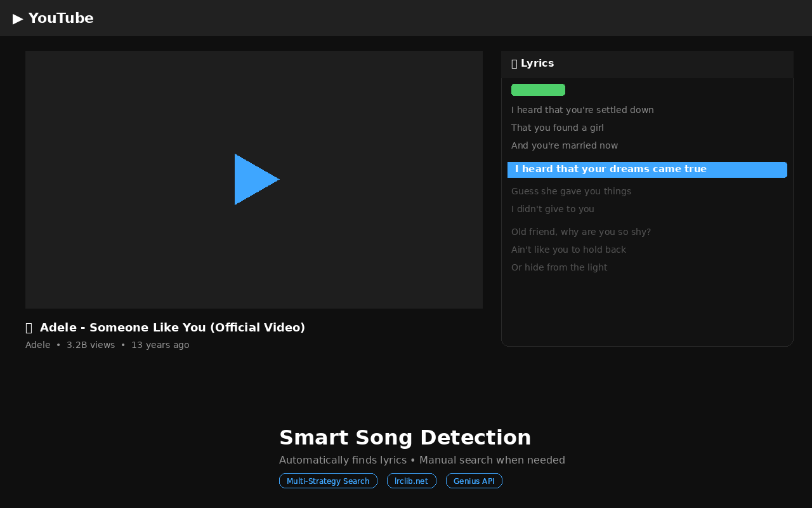Select lyric line 'And you're married now'
812x508 pixels.
click(x=565, y=145)
